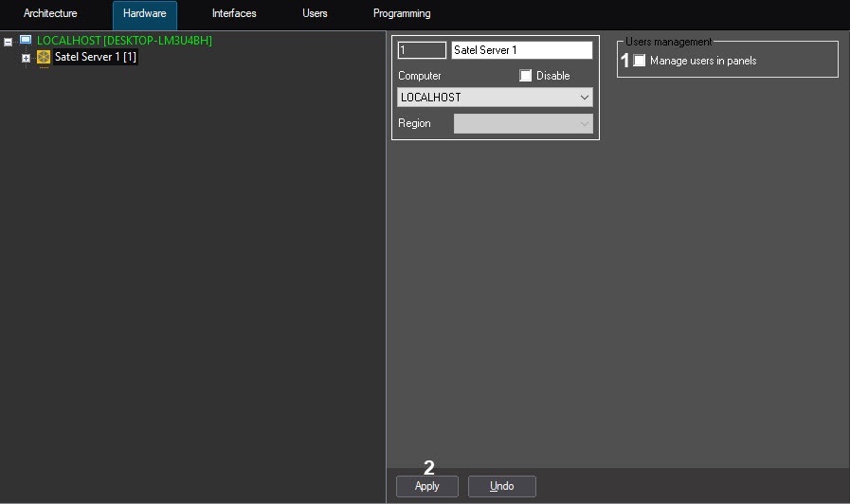Screen dimensions: 850x504
Task: Select the Users tab
Action: tap(315, 13)
